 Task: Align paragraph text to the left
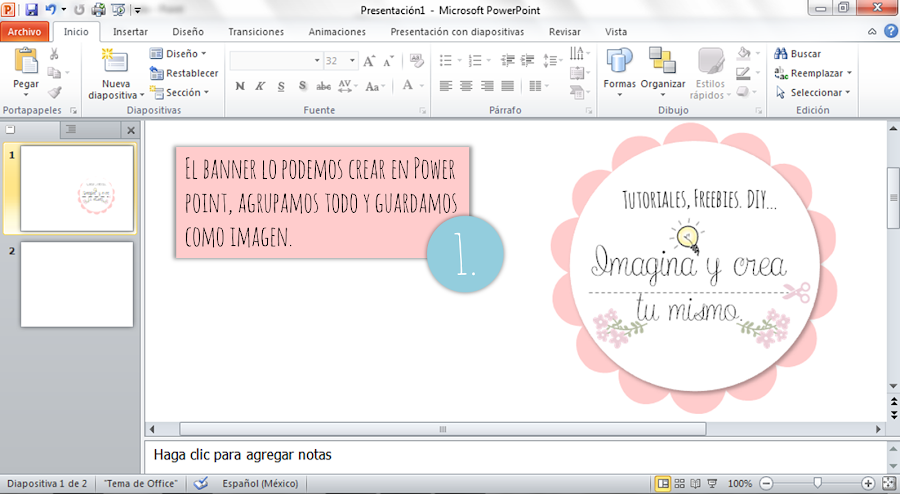click(x=445, y=86)
